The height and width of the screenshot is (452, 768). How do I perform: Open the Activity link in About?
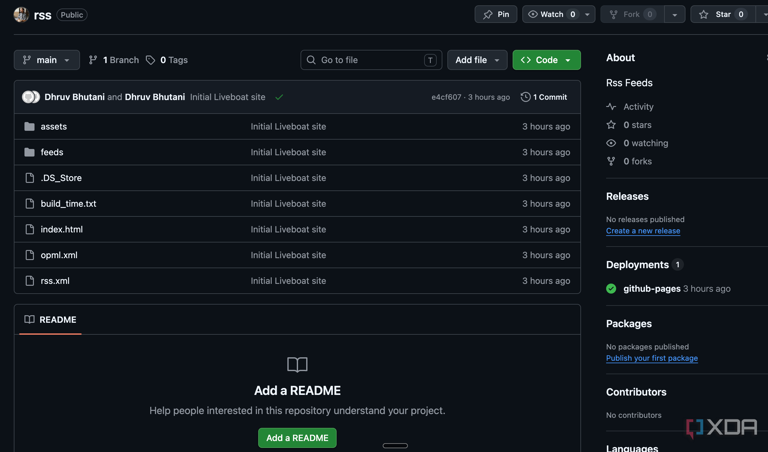[x=638, y=107]
